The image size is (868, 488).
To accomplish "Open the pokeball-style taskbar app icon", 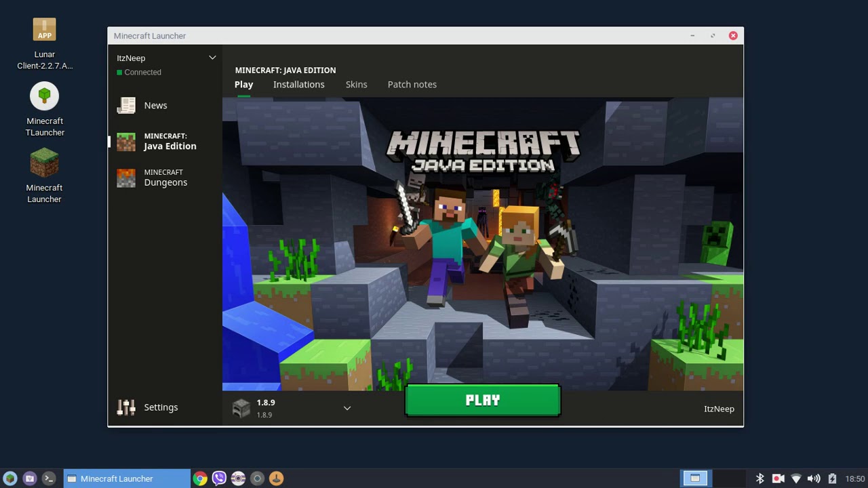I will click(x=238, y=479).
